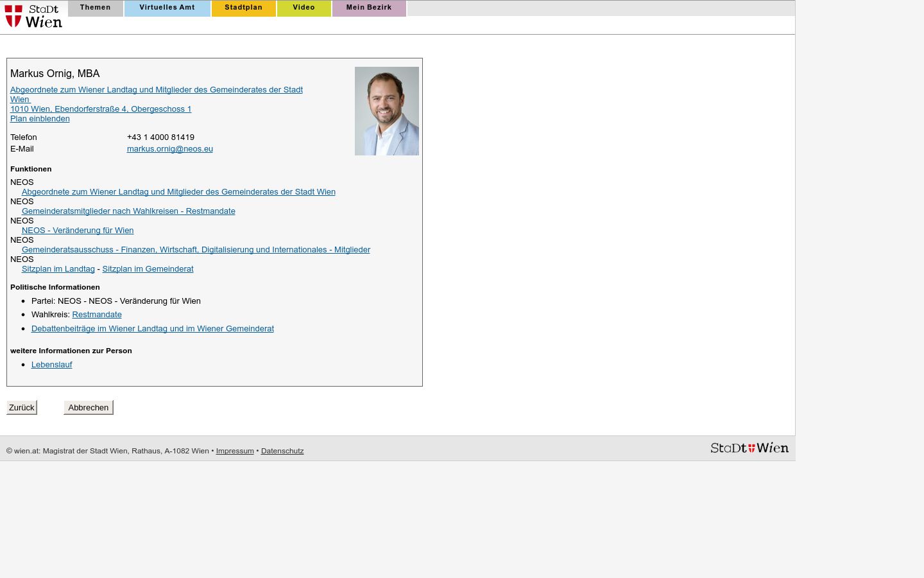Click the Stadt Wien footer logo
The height and width of the screenshot is (578, 924).
(x=749, y=448)
